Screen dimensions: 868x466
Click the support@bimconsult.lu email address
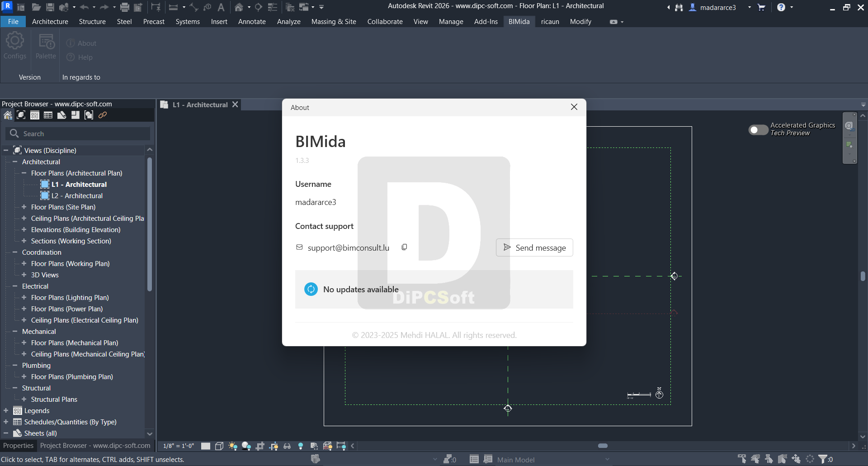(349, 247)
